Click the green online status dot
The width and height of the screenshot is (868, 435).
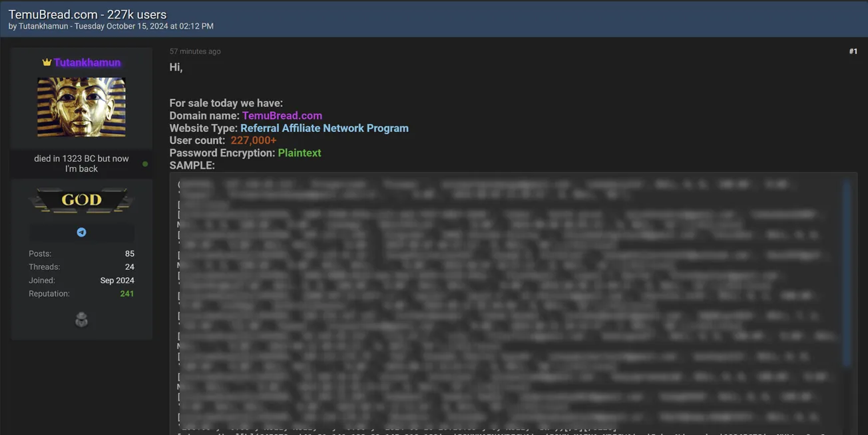click(145, 164)
